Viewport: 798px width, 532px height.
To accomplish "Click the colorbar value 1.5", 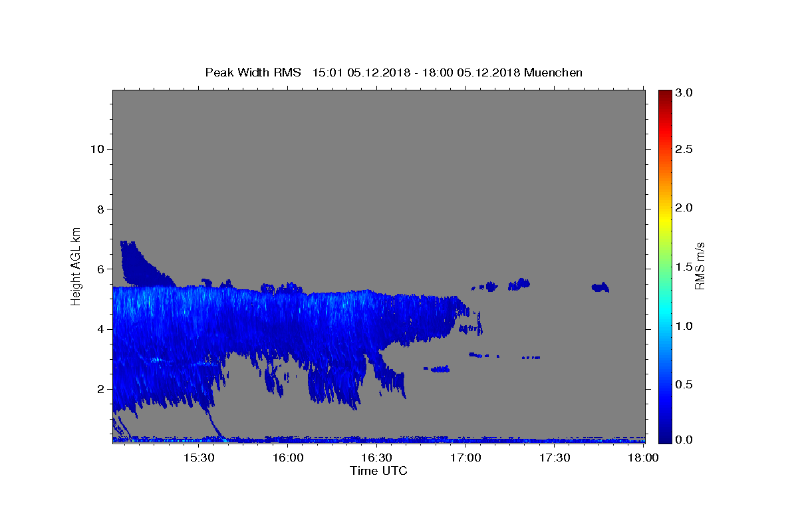I will coord(685,267).
